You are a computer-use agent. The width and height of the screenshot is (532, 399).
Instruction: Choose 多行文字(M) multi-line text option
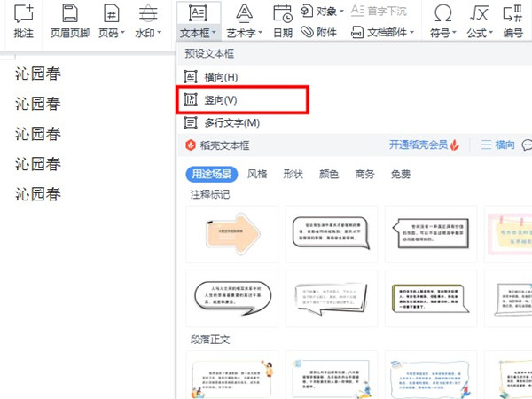tap(231, 122)
